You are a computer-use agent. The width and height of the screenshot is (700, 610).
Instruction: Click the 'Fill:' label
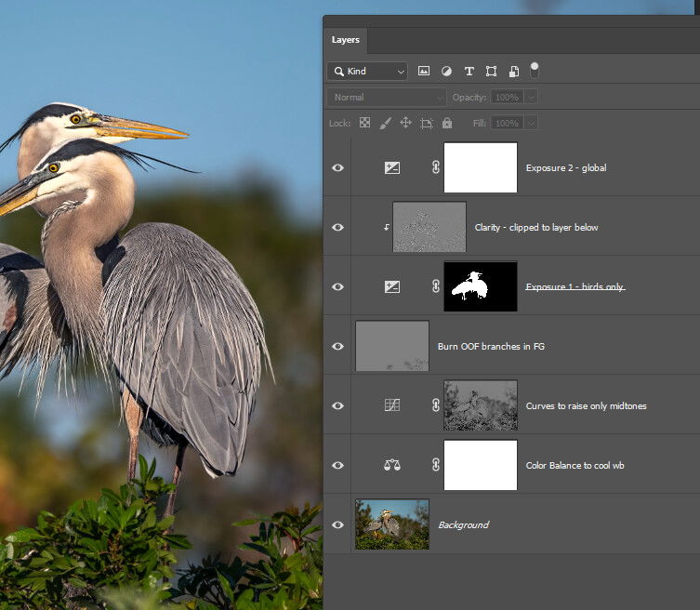[x=480, y=124]
